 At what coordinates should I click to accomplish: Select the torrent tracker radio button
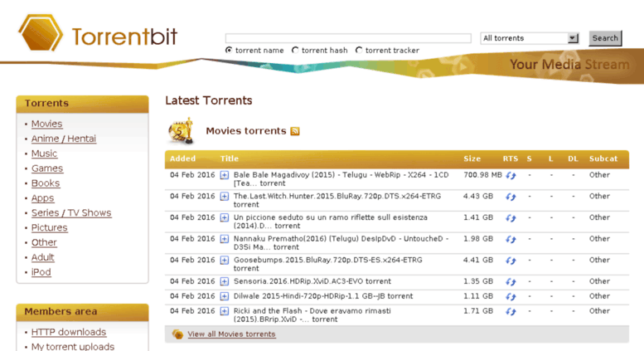coord(359,50)
